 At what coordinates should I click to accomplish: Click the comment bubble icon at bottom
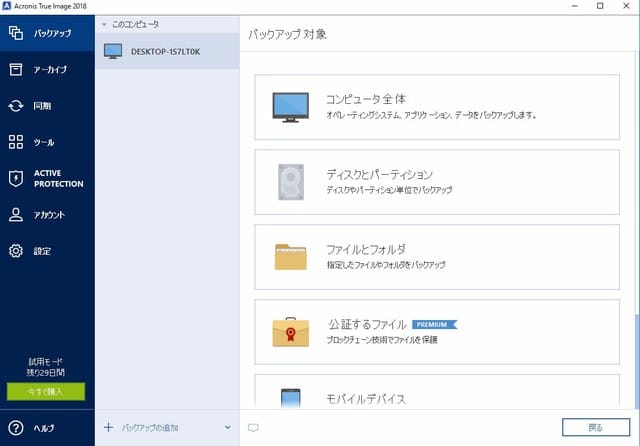tap(253, 428)
